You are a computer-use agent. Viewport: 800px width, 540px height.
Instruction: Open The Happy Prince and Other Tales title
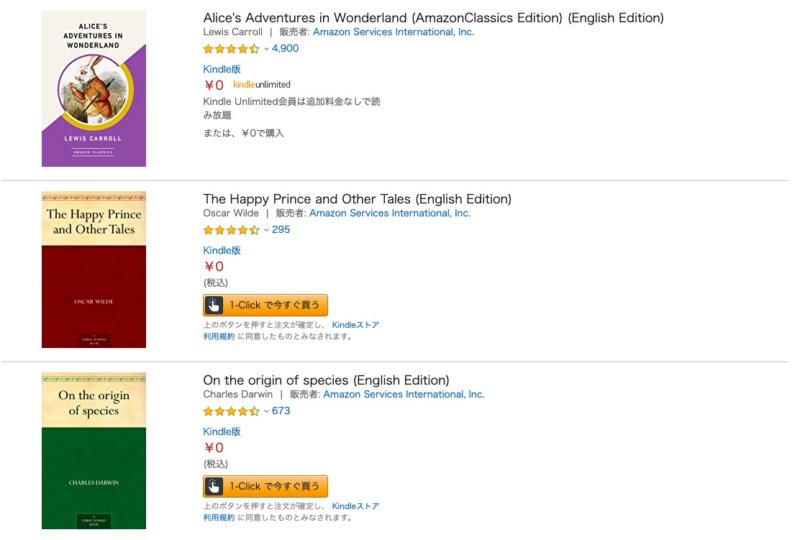coord(357,199)
